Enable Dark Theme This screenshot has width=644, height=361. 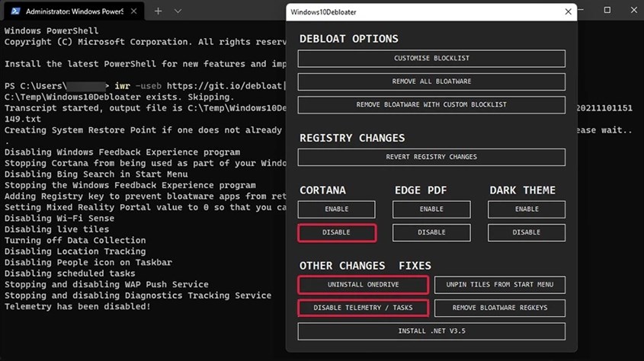tap(527, 209)
